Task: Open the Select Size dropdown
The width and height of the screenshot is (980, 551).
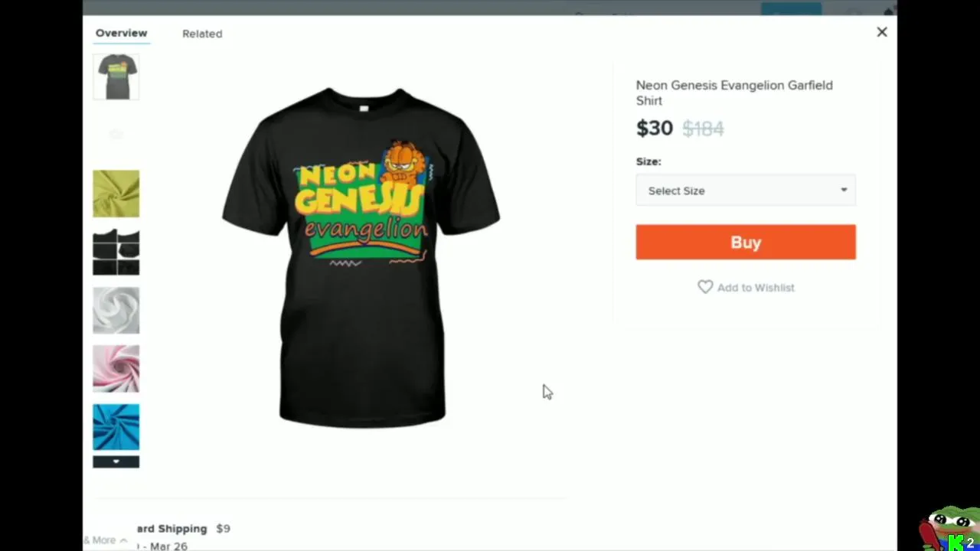Action: click(x=746, y=191)
